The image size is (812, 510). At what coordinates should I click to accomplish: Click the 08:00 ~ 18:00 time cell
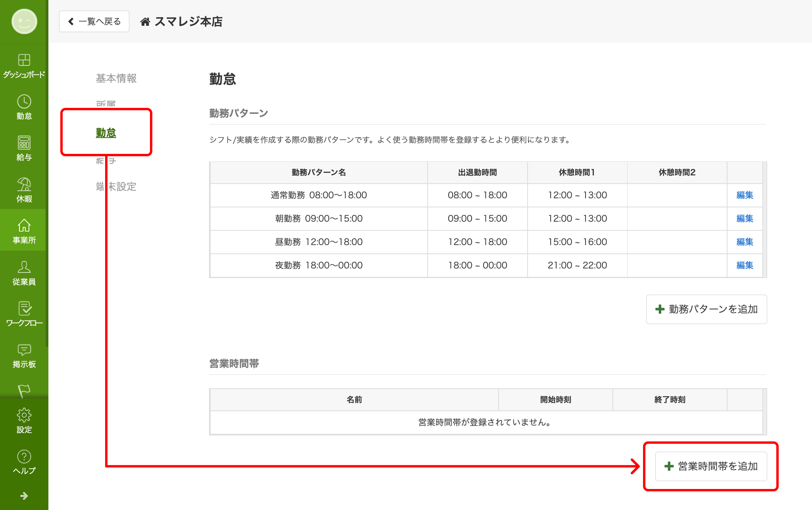478,195
